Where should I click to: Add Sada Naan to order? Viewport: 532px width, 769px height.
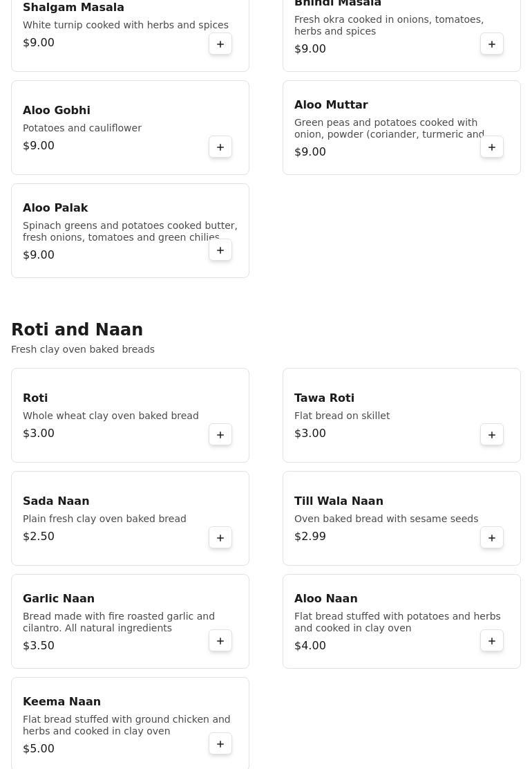(x=220, y=538)
